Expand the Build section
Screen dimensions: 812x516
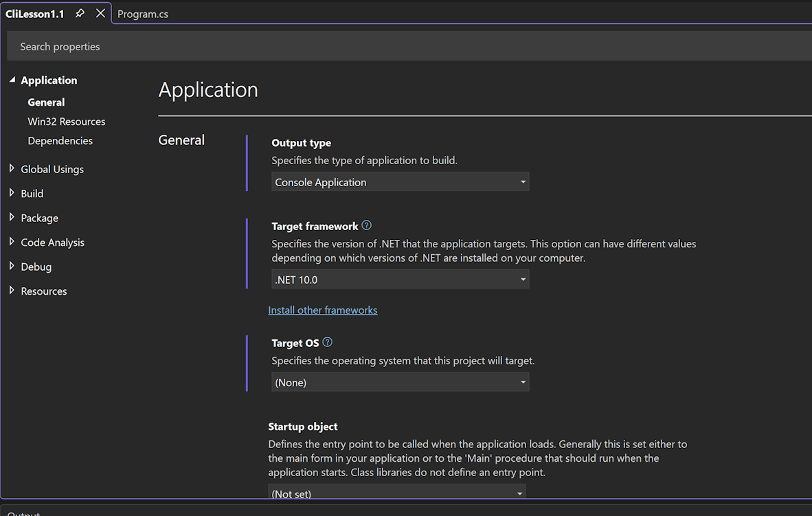[12, 194]
